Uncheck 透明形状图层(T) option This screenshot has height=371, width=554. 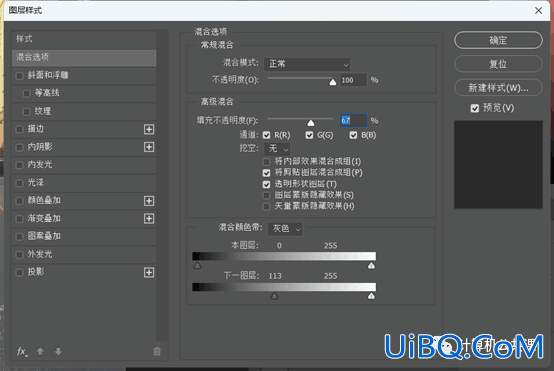pyautogui.click(x=266, y=184)
